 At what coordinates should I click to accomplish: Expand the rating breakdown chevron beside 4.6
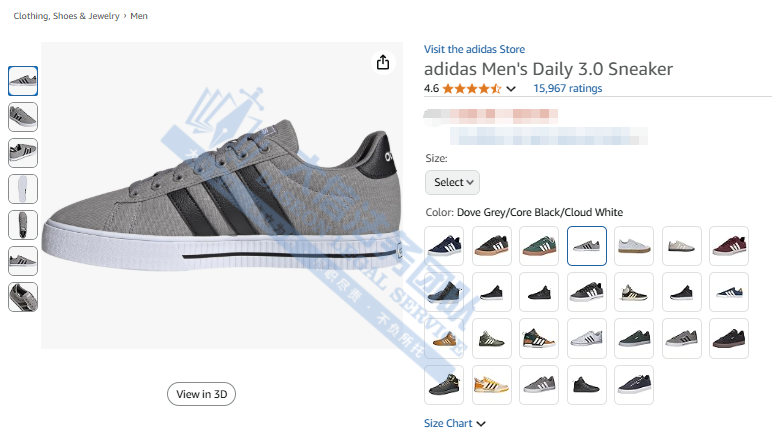(x=512, y=89)
